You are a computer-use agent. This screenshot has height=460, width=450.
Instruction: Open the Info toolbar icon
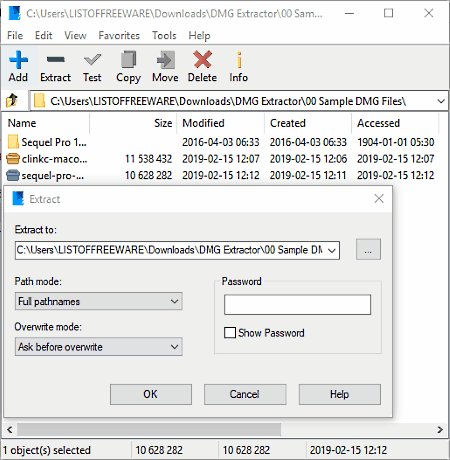(239, 60)
